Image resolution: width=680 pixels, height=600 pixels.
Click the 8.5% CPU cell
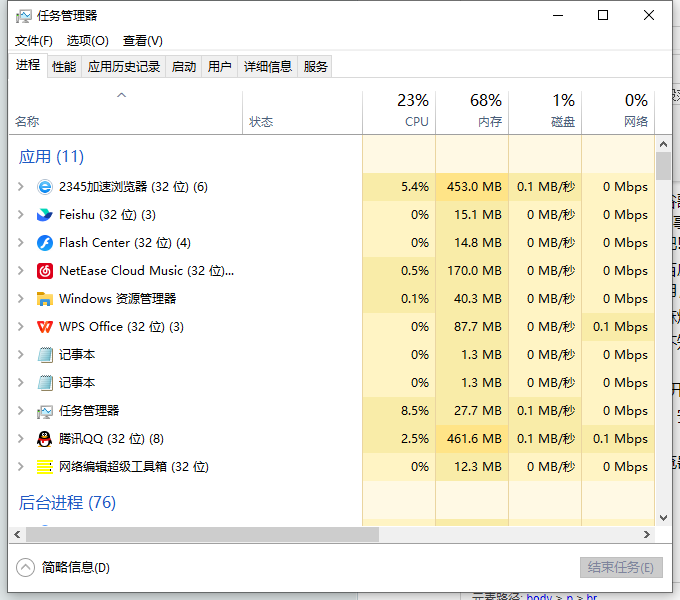(x=399, y=411)
